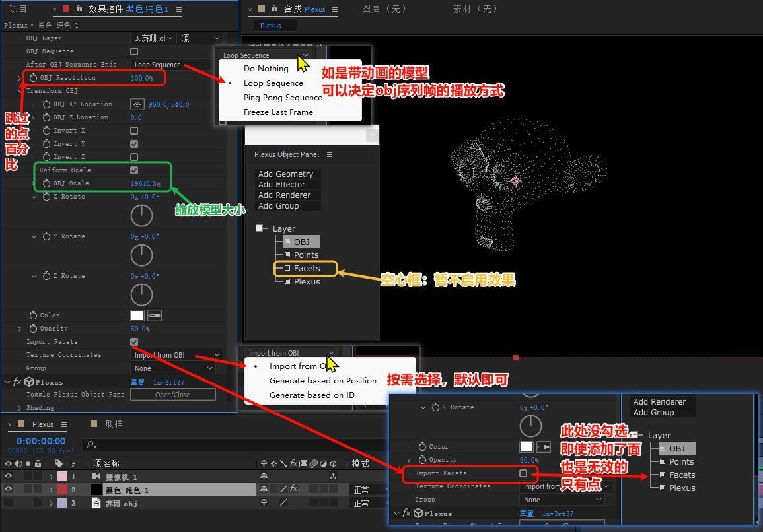This screenshot has height=532, width=763.
Task: Toggle the fx switch on 黑色 纯色 1 layer
Action: (x=293, y=489)
